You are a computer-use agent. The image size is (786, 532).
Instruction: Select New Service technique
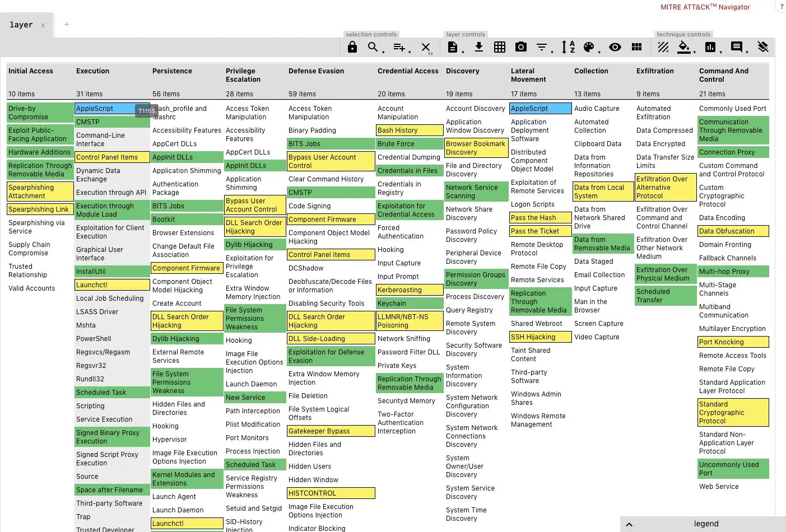pos(255,398)
